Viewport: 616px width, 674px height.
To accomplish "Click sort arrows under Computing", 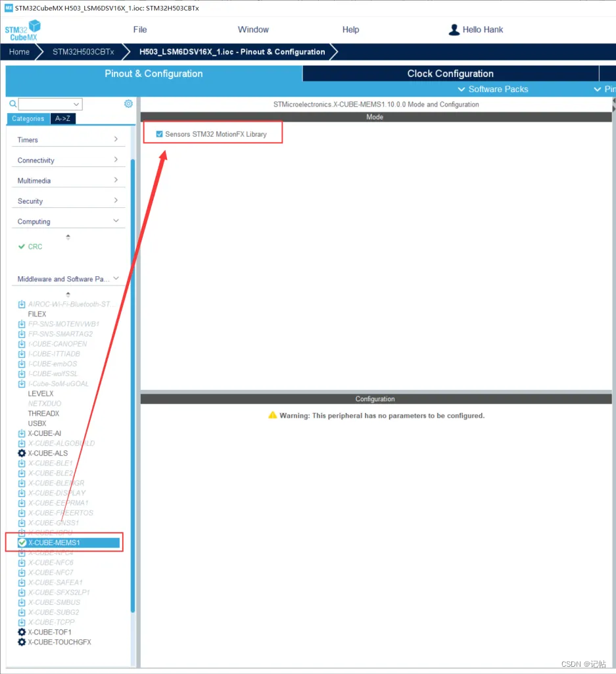I will [68, 237].
